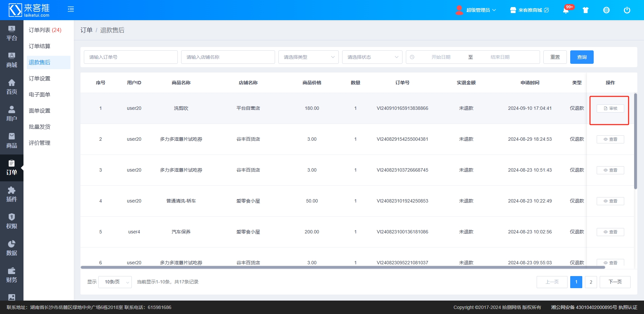
Task: Click 审核 button for order 洗剪吹
Action: point(610,108)
